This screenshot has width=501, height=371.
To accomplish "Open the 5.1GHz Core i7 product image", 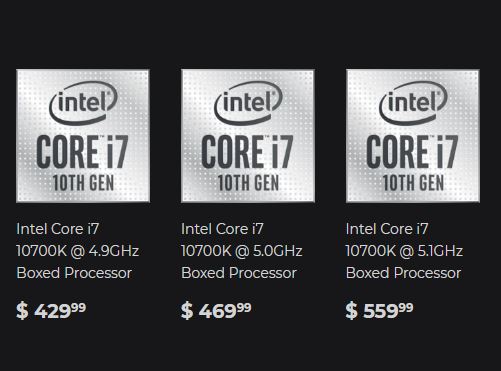I will 413,136.
